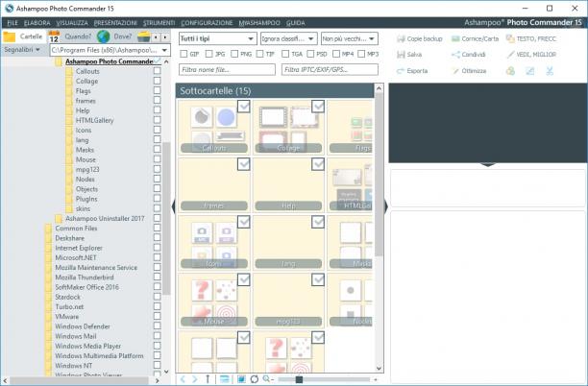Enable the TGA filter checkbox
This screenshot has width=588, height=386.
pos(285,54)
